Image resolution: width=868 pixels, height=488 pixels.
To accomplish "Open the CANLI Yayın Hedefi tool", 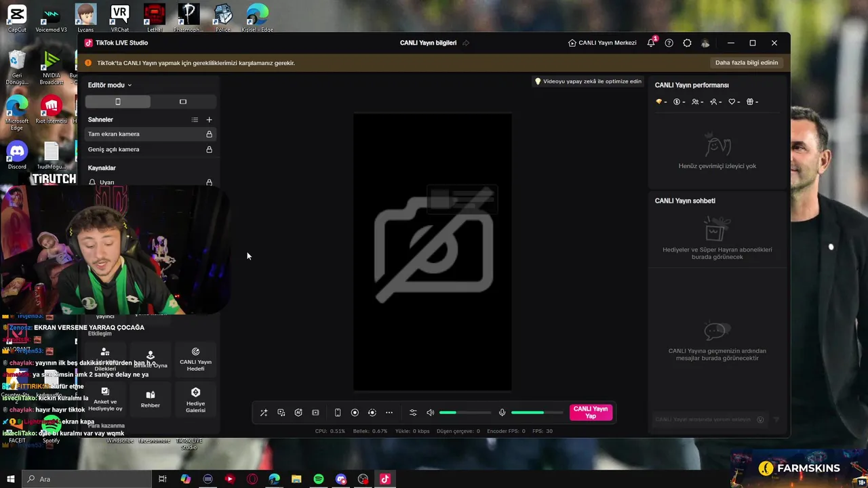I will pos(195,359).
